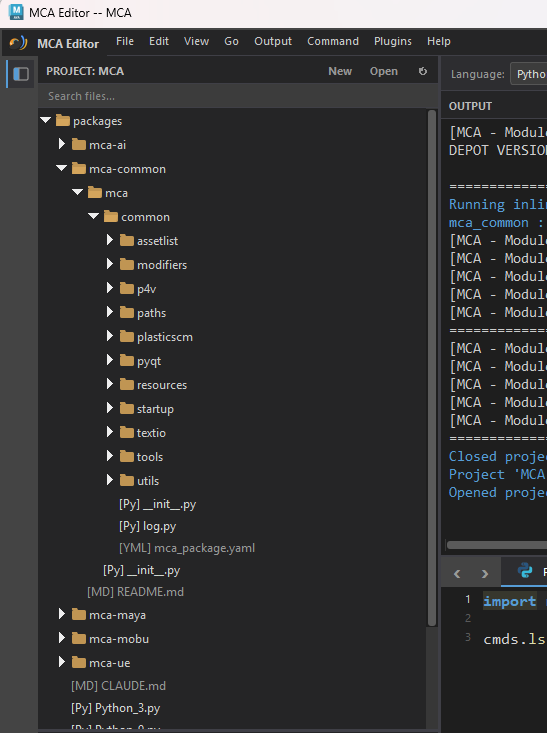The image size is (547, 733).
Task: Expand the paths folder arrow
Action: pos(110,312)
